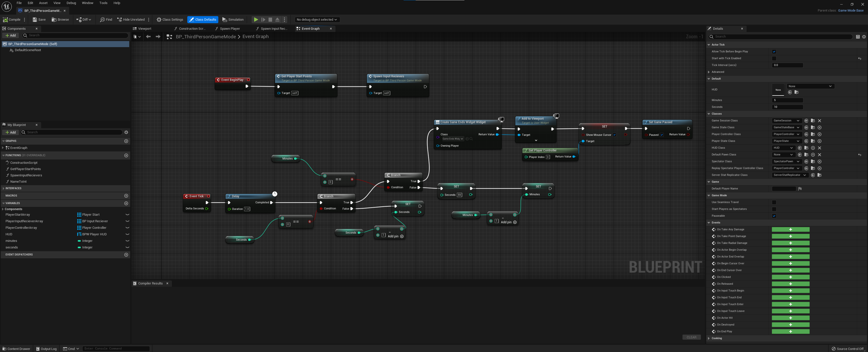Open the Debug menu
868x352 pixels.
[71, 3]
